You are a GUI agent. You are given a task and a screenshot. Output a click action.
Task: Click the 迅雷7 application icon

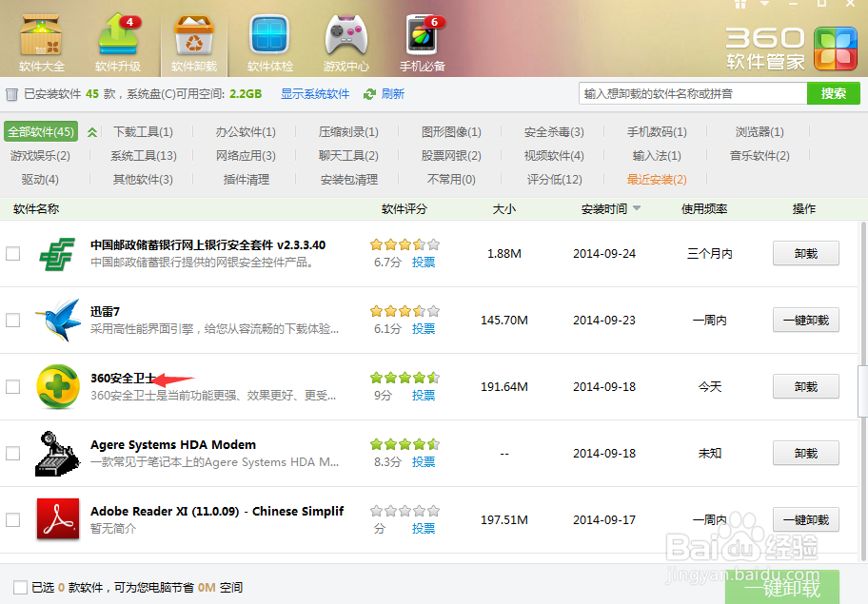coord(57,321)
